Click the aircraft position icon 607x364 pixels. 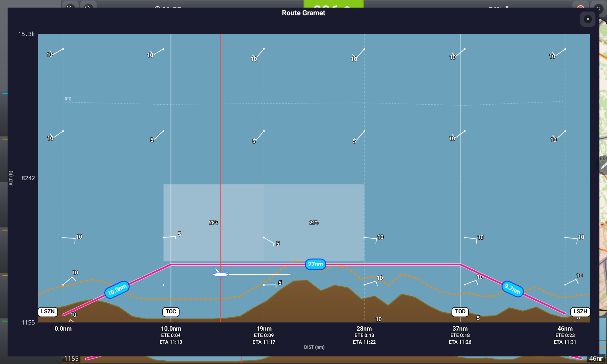tap(221, 273)
